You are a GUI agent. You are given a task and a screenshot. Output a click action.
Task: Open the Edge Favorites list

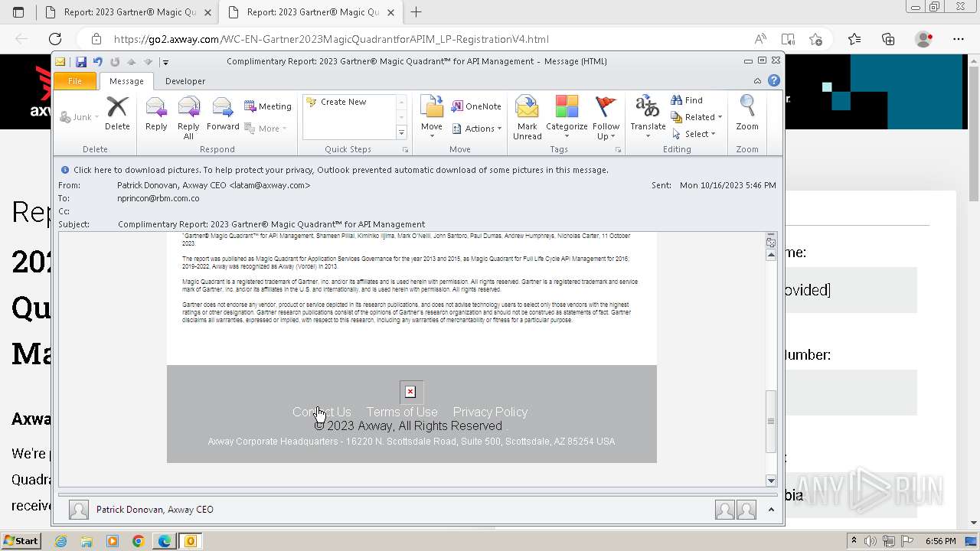point(854,39)
